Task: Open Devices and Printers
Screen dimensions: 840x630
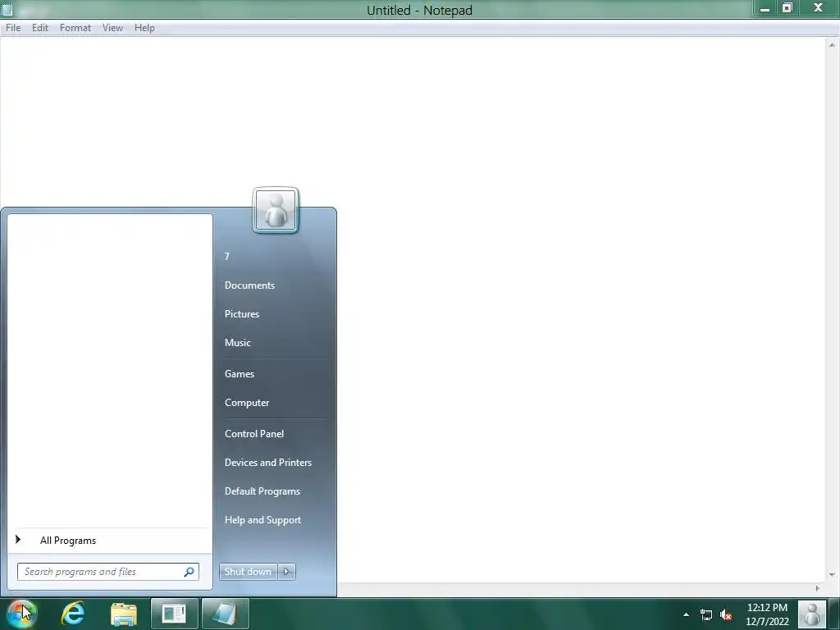Action: 268,463
